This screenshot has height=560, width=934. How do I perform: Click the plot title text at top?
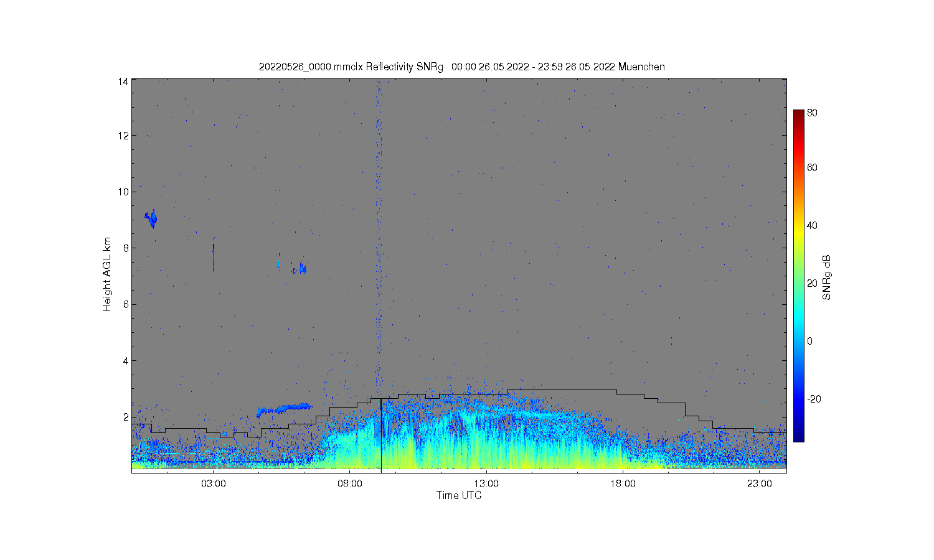coord(461,67)
